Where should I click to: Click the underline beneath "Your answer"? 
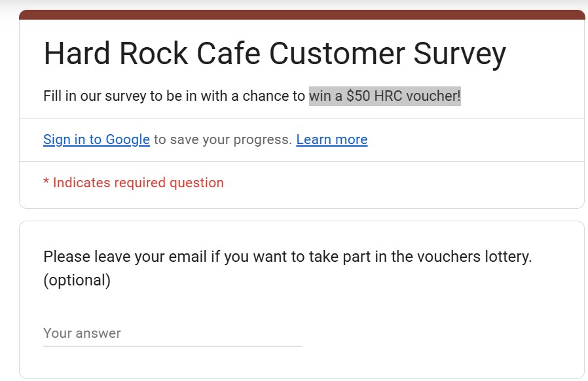[172, 346]
